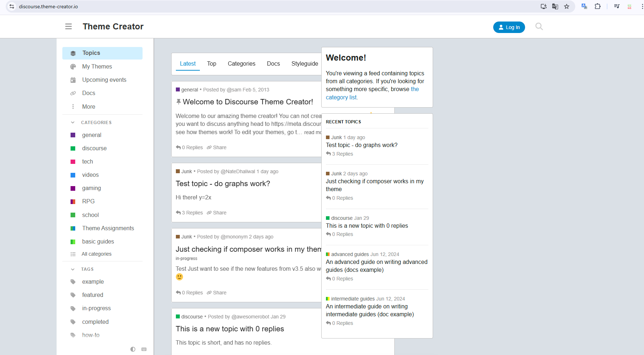This screenshot has height=355, width=644.
Task: Collapse the Tags sidebar section
Action: [73, 269]
